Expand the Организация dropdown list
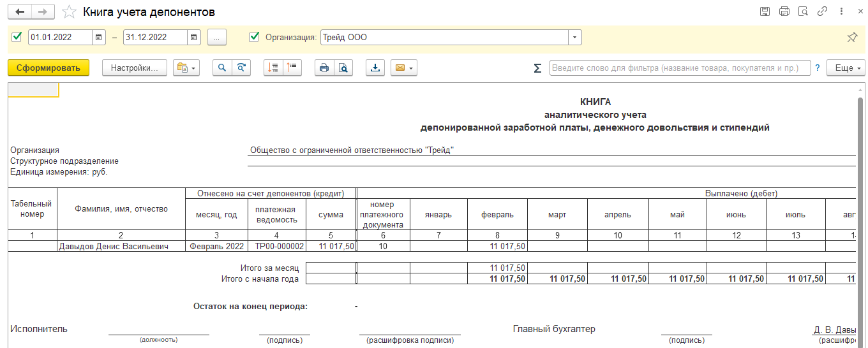Image resolution: width=868 pixels, height=348 pixels. click(x=575, y=38)
